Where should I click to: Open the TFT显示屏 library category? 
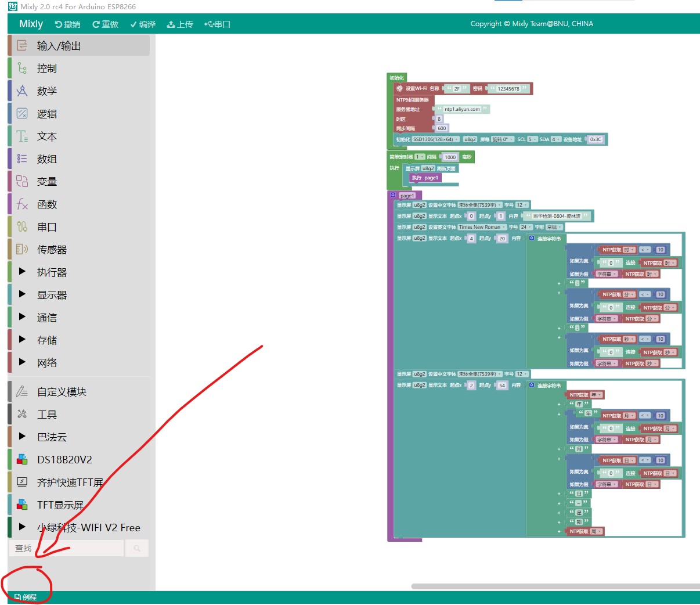click(79, 505)
